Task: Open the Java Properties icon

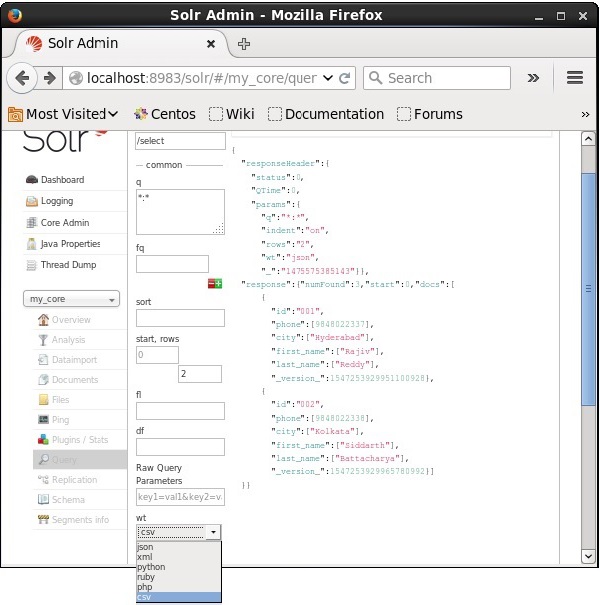Action: [x=32, y=244]
